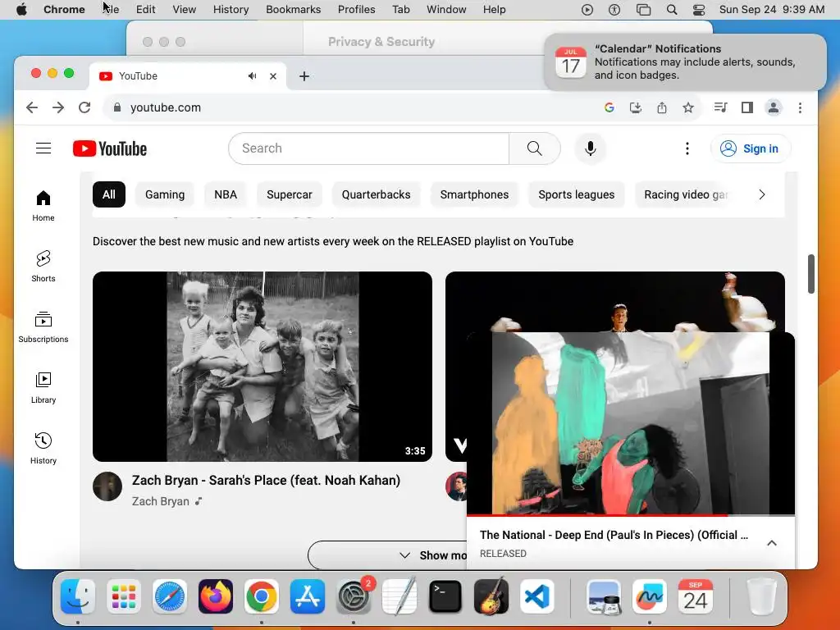Expand the miniplayer with chevron
This screenshot has height=630, width=840.
[772, 543]
